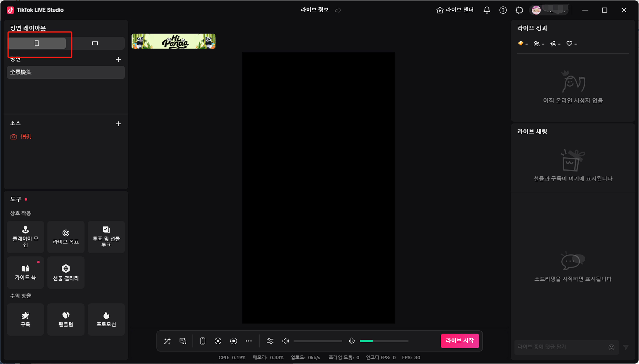The height and width of the screenshot is (364, 639).
Task: Click the black preview canvas
Action: (318, 188)
